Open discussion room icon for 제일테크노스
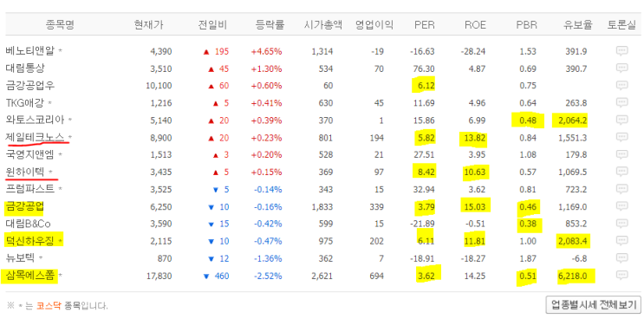 [621, 137]
